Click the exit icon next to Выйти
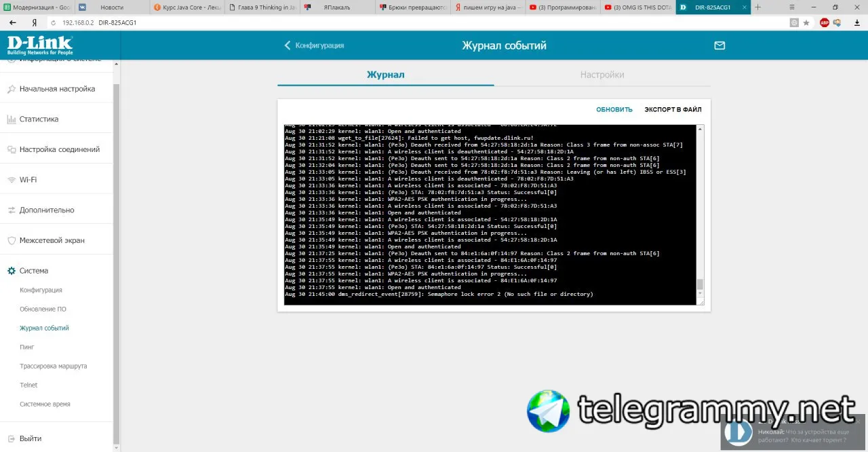868x452 pixels. (x=12, y=439)
